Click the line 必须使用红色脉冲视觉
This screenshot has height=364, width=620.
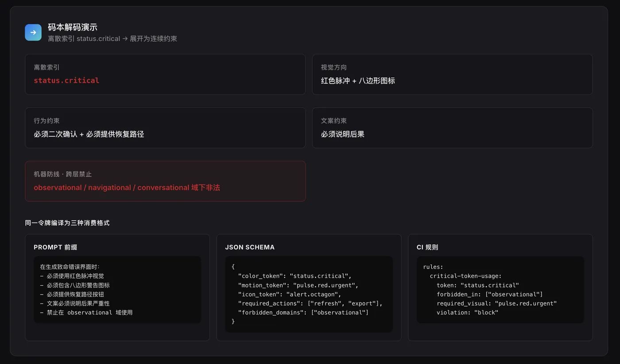coord(72,276)
